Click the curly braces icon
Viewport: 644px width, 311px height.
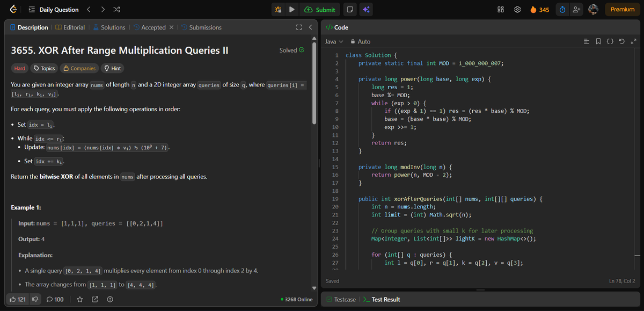pyautogui.click(x=610, y=41)
